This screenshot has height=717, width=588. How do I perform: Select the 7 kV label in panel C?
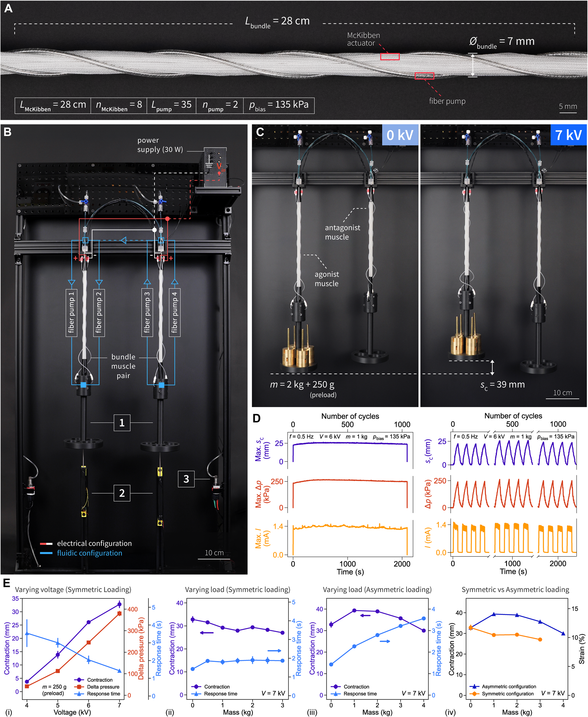click(x=568, y=135)
